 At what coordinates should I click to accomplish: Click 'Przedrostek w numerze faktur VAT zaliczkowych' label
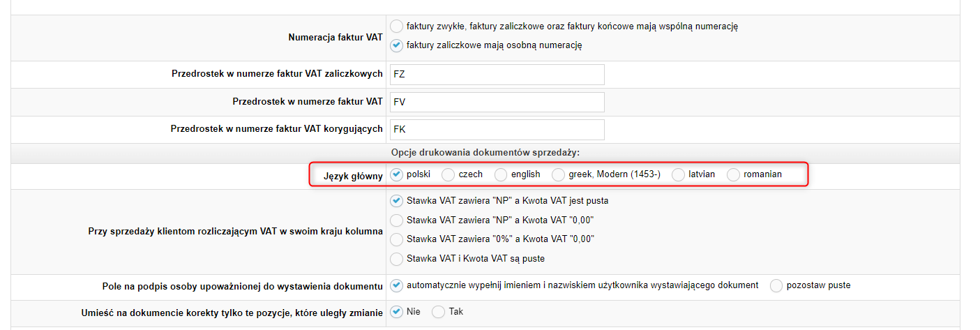point(277,74)
